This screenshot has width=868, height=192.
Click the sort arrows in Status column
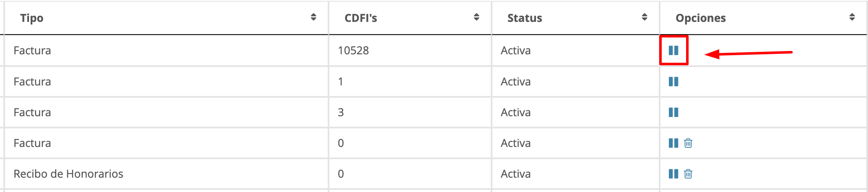pos(644,17)
